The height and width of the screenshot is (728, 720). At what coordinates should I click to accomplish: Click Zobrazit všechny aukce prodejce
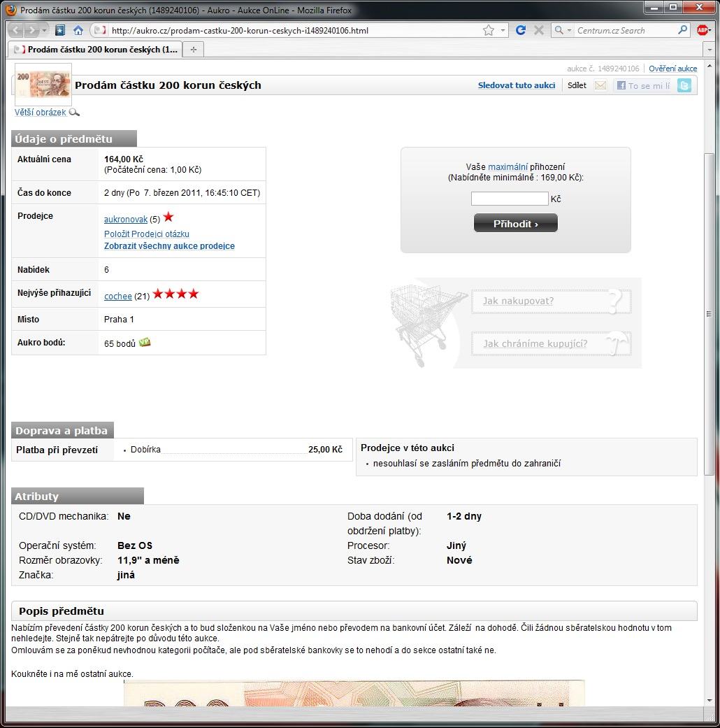click(169, 246)
